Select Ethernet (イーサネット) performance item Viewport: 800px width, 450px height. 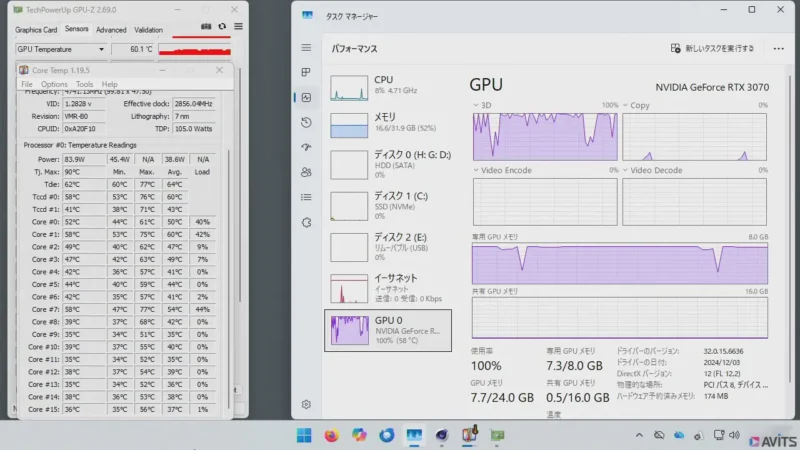point(388,288)
